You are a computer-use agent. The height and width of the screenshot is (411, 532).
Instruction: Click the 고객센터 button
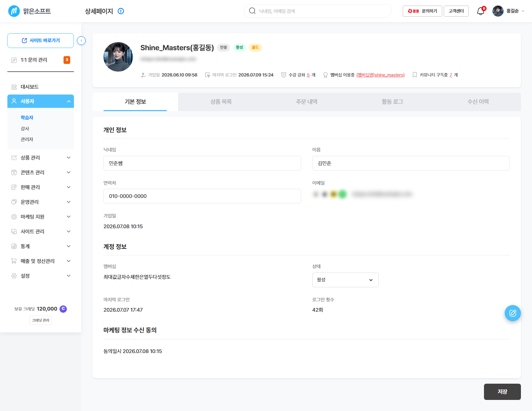(456, 11)
